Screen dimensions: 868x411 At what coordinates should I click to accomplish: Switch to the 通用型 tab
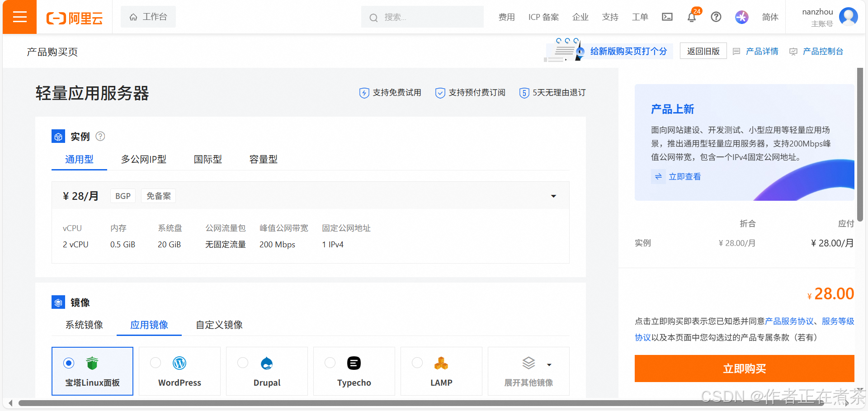(x=79, y=159)
